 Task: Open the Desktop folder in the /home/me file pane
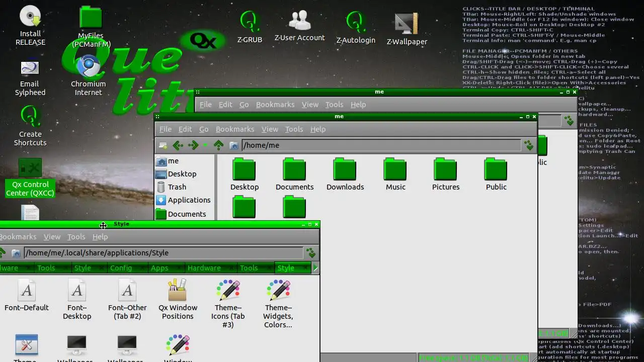point(245,174)
